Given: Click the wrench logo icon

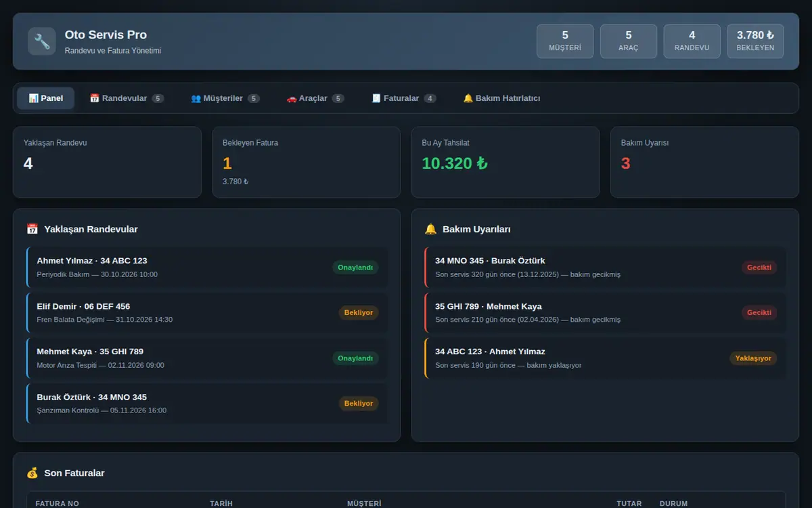Looking at the screenshot, I should 42,41.
